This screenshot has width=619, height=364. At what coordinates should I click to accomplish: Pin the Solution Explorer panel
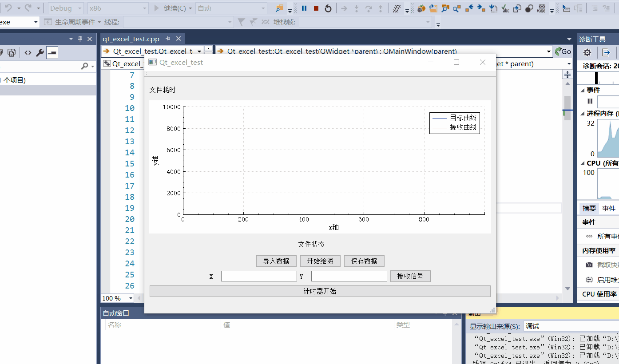[x=80, y=39]
